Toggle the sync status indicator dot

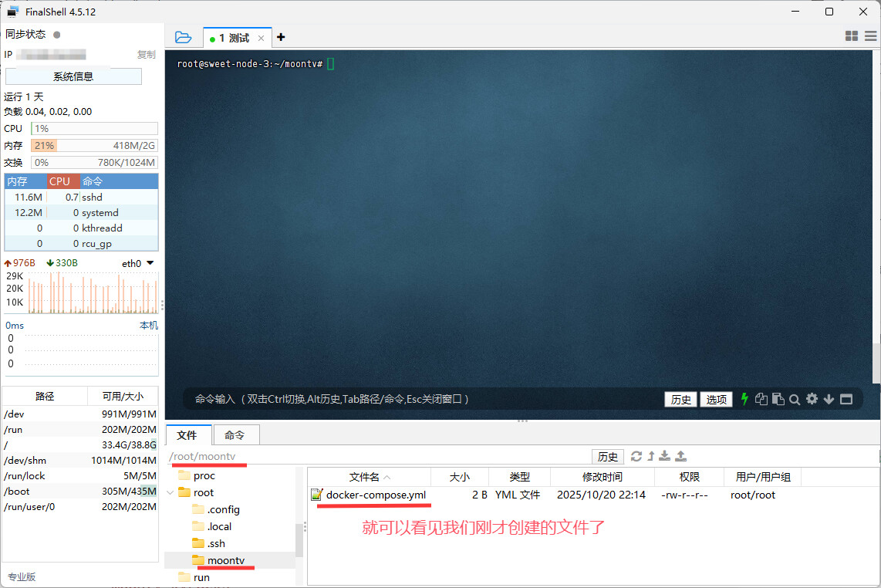tap(57, 35)
